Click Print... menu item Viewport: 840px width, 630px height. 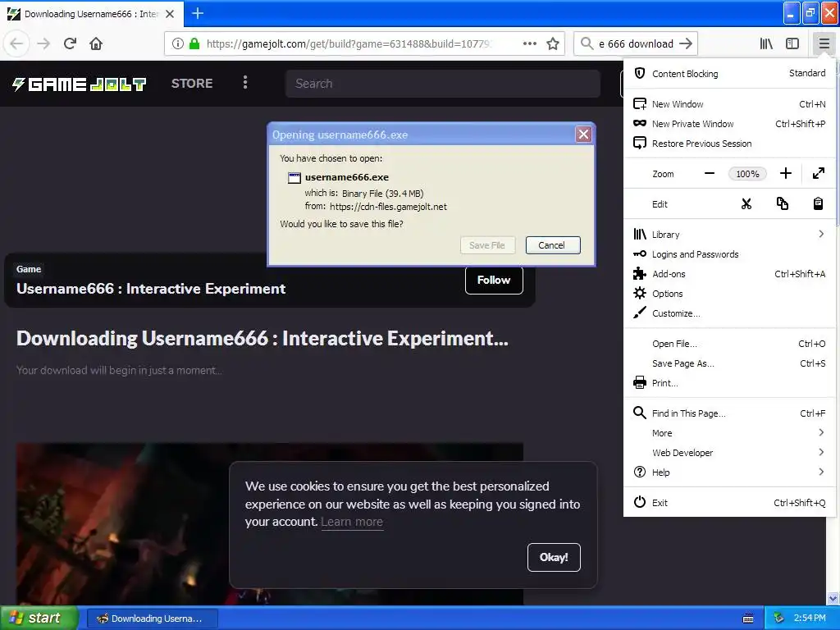click(x=729, y=383)
